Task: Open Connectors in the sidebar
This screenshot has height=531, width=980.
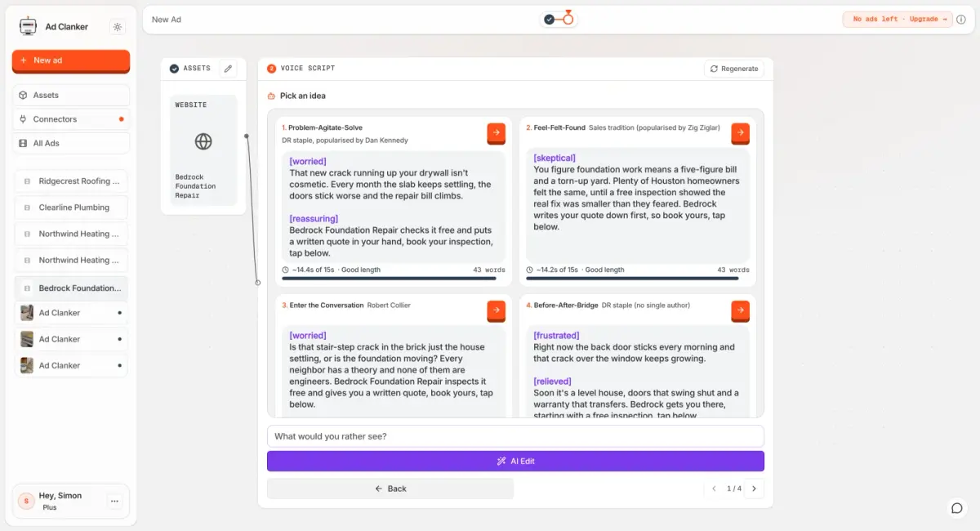Action: point(71,119)
